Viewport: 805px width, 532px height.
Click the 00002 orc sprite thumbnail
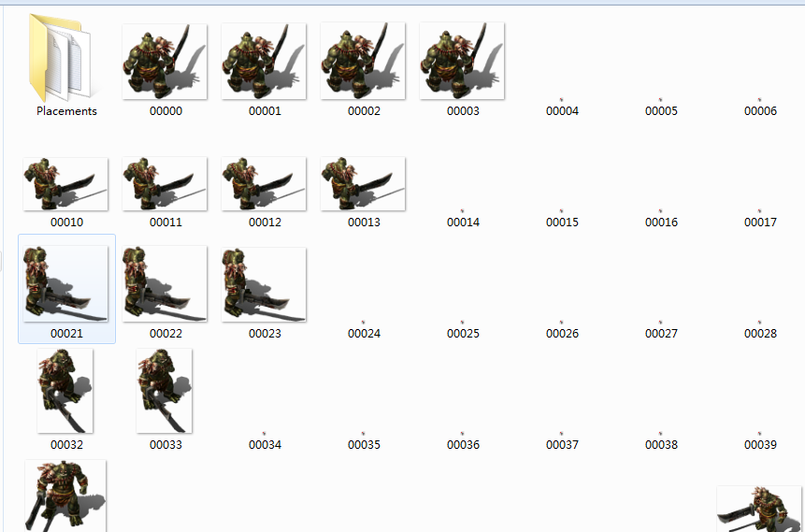click(x=363, y=61)
